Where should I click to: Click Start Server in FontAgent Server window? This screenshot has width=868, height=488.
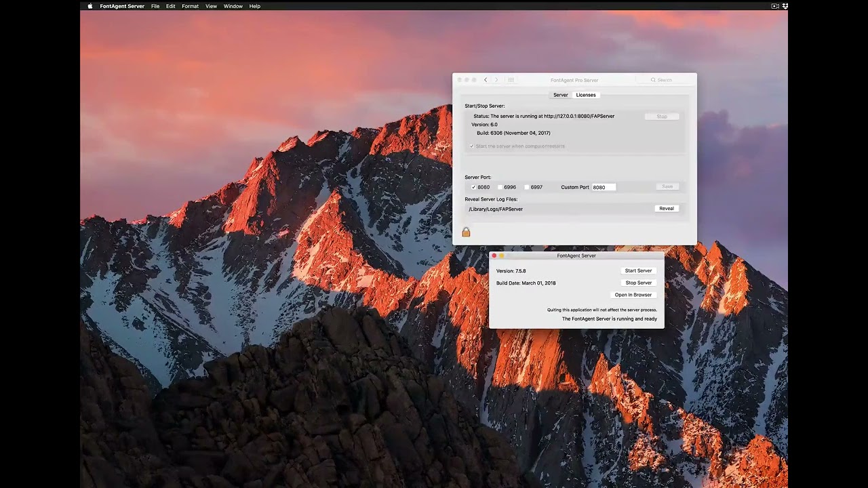coord(638,271)
